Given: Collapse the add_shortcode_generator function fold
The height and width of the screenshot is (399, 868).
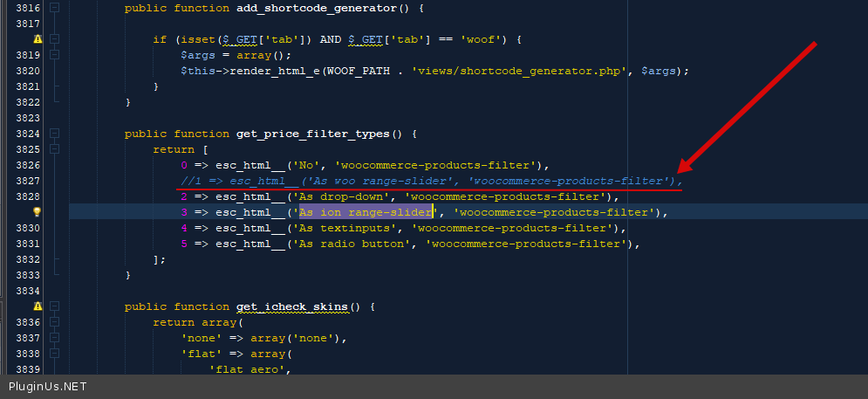Looking at the screenshot, I should pos(55,8).
